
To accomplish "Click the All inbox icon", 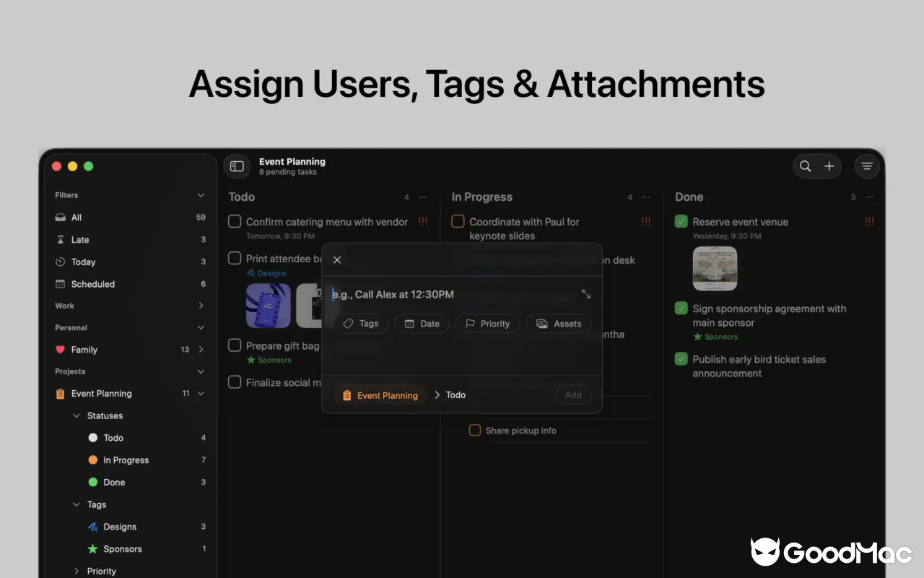I will [61, 217].
